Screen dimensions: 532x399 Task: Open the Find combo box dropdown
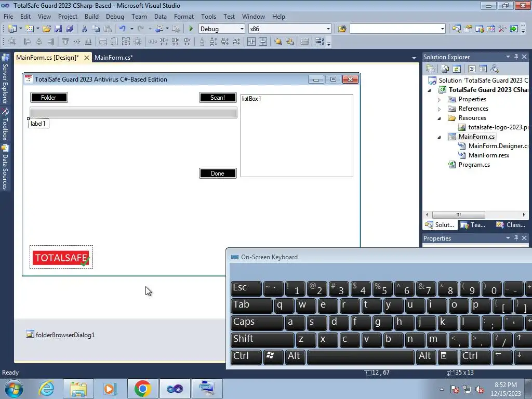(x=443, y=29)
